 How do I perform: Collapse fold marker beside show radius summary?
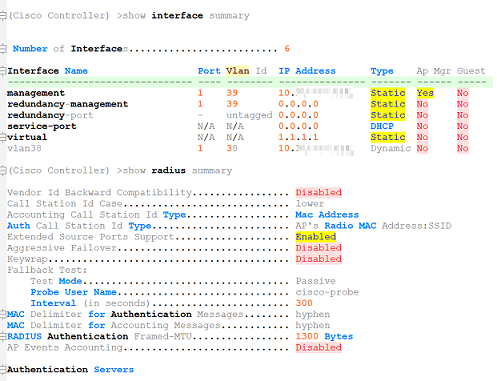3,170
